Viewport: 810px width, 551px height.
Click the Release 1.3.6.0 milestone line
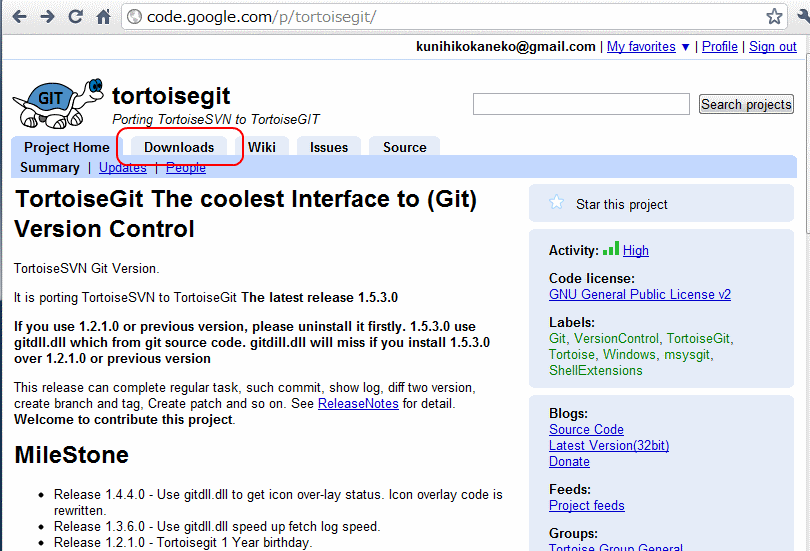(x=217, y=526)
